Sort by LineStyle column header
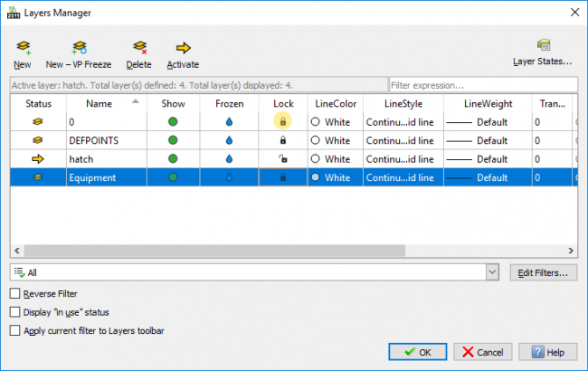The image size is (588, 371). tap(403, 103)
